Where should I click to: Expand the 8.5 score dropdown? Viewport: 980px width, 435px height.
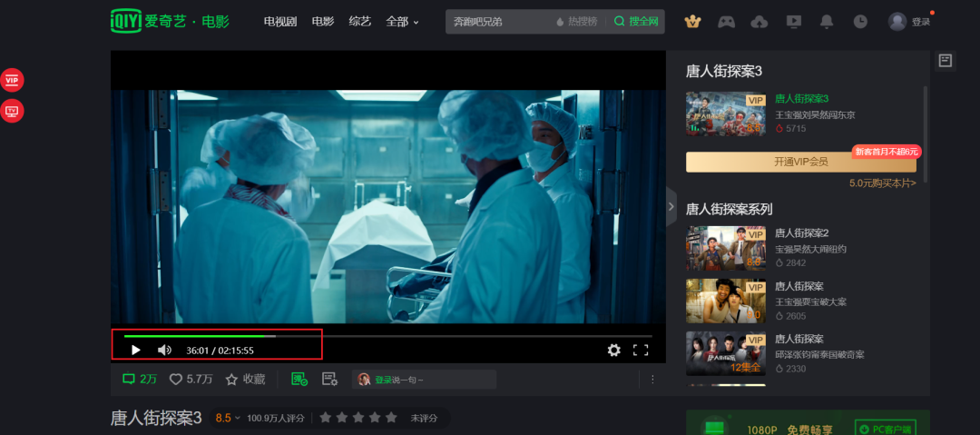coord(228,418)
